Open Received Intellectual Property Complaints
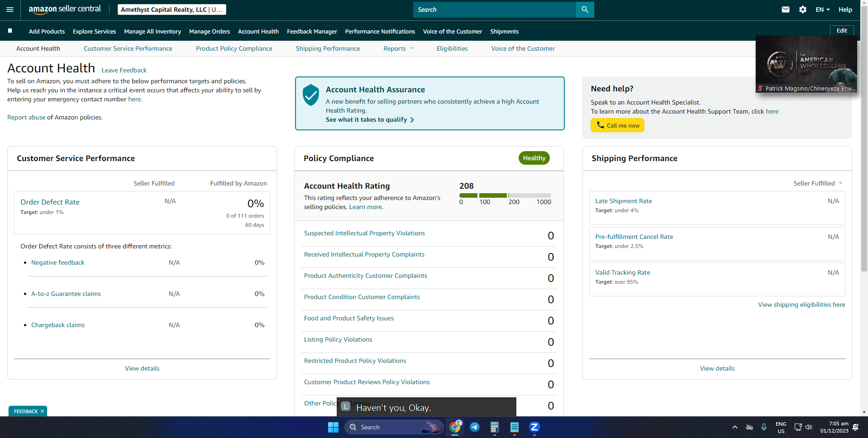Image resolution: width=868 pixels, height=438 pixels. pyautogui.click(x=364, y=254)
